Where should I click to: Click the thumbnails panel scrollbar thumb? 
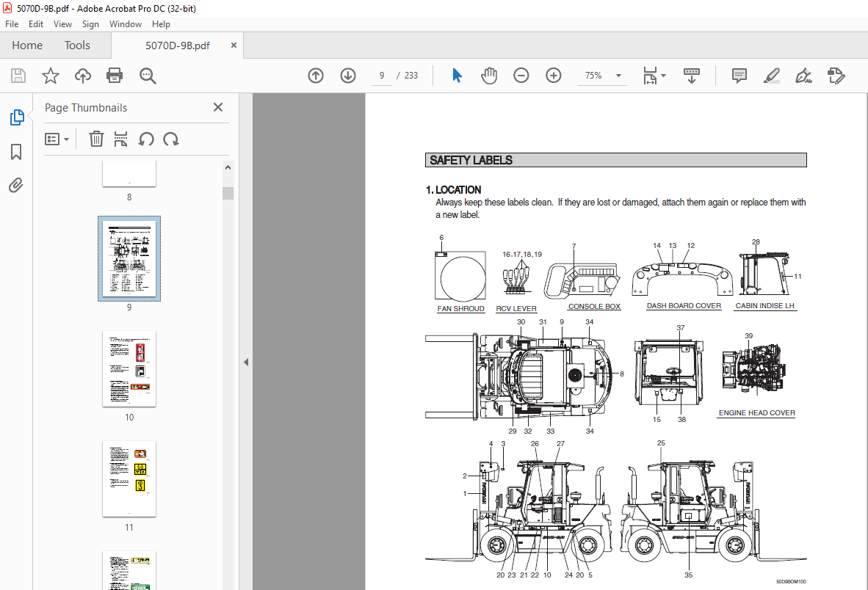coord(228,193)
